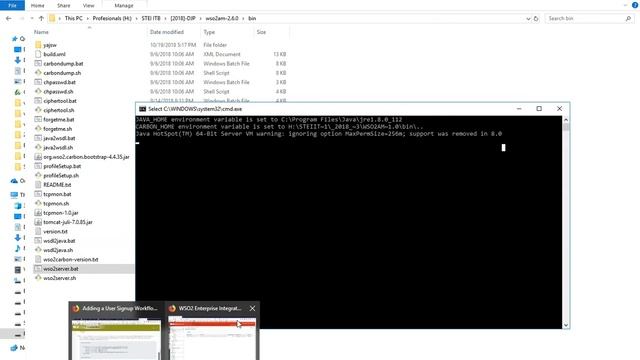The image size is (640, 360).
Task: Select forgetme.sh file icon
Action: pyautogui.click(x=38, y=129)
